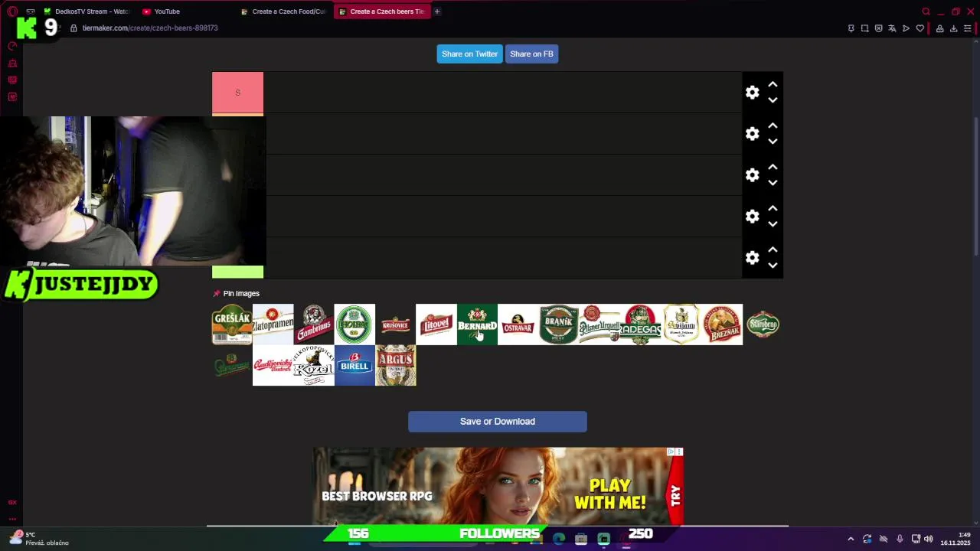The image size is (980, 551).
Task: Pick the green Holba beer logo
Action: 354,324
